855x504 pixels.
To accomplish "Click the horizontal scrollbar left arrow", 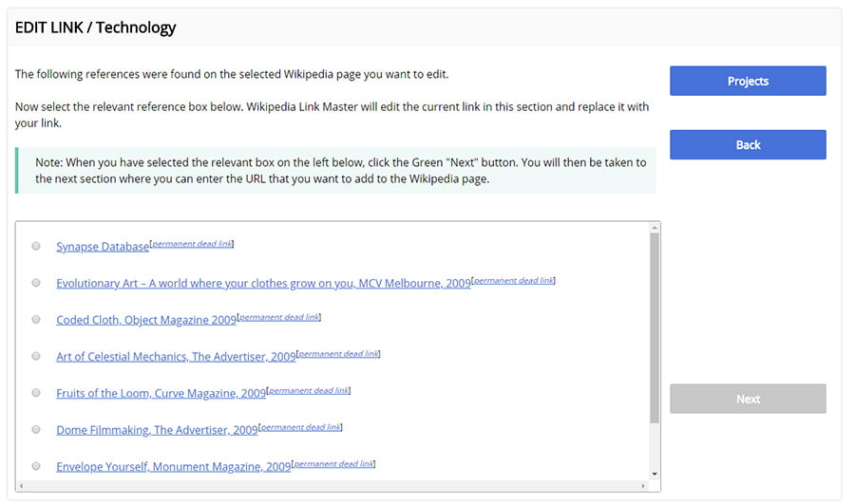I will [x=21, y=485].
